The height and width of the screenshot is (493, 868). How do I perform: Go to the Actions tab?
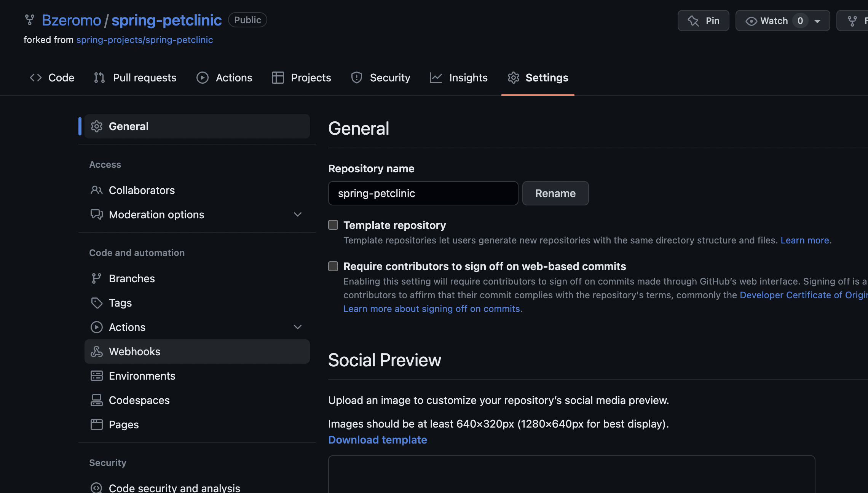click(224, 78)
